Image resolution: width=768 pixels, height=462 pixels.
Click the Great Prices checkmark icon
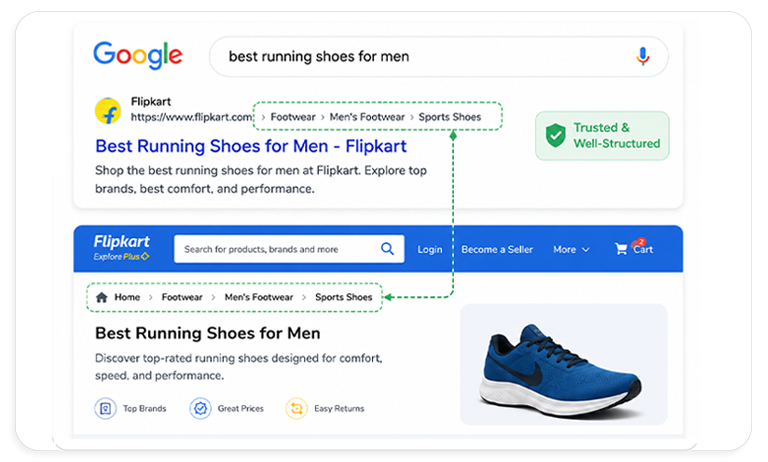tap(200, 408)
